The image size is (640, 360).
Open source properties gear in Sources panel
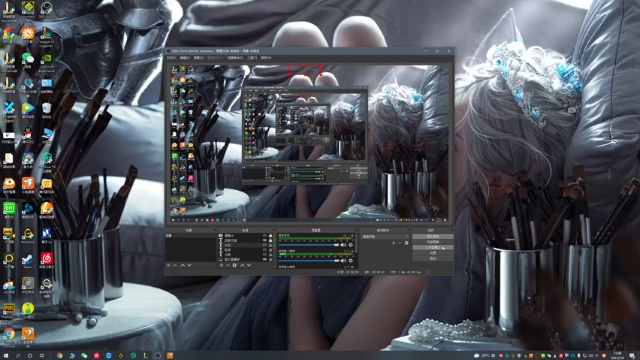tap(235, 265)
